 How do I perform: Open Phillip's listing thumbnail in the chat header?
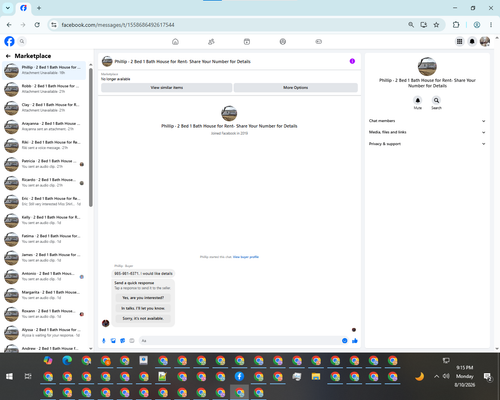tap(107, 61)
